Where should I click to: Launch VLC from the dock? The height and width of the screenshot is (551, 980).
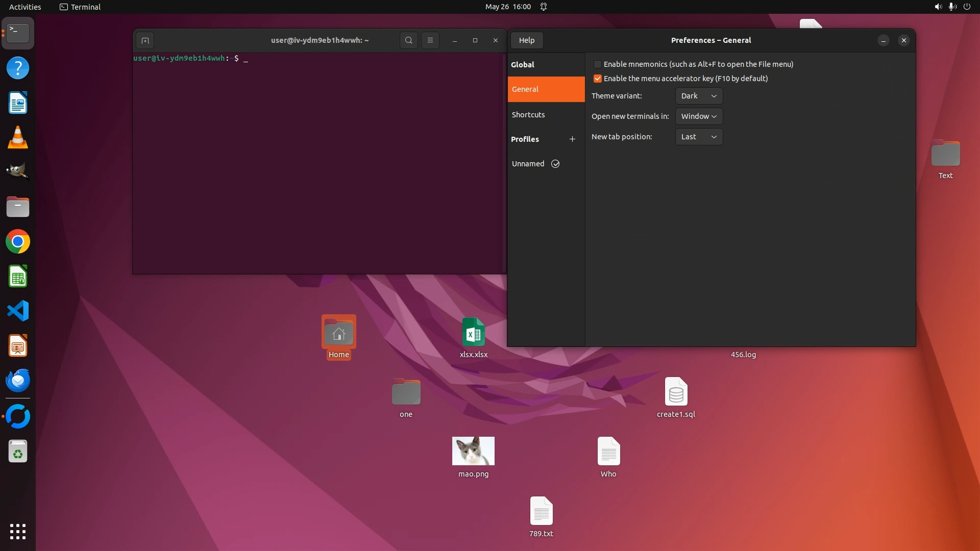tap(18, 138)
